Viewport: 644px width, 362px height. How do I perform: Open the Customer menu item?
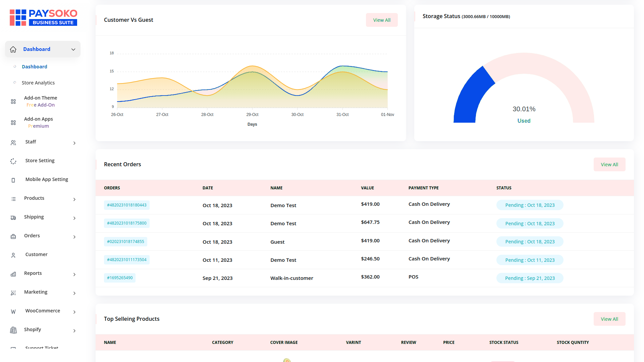[36, 254]
